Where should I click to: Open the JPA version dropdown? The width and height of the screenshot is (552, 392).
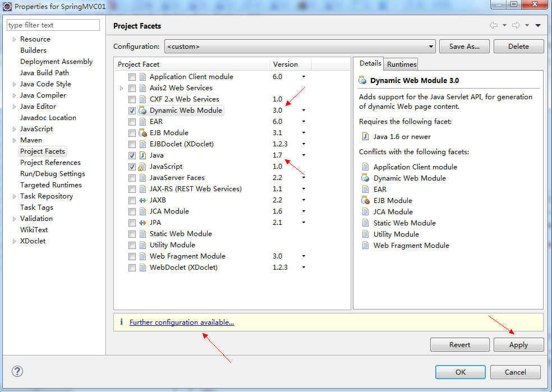click(303, 223)
